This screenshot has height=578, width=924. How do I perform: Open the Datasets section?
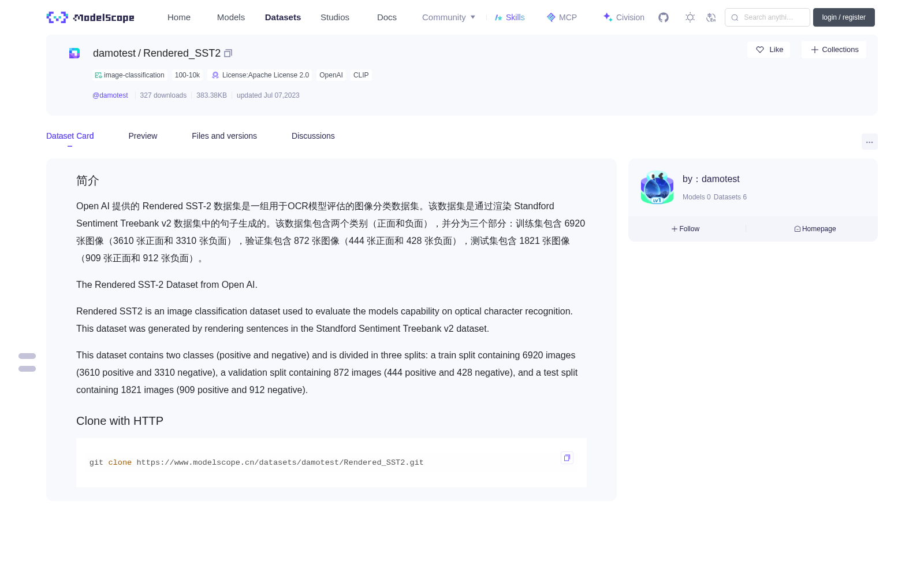tap(283, 17)
